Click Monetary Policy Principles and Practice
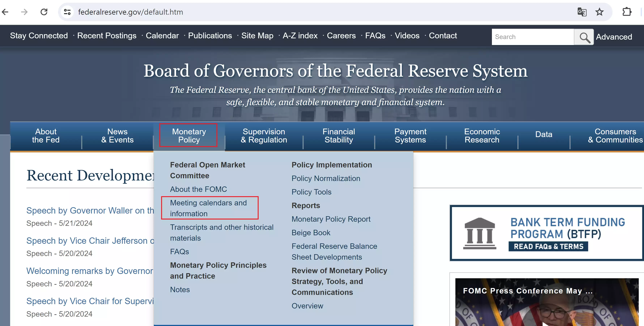Viewport: 644px width, 326px height. coord(218,270)
